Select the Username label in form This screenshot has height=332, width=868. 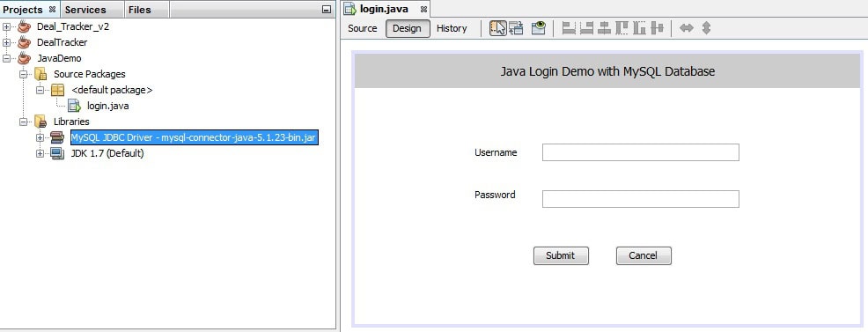click(x=496, y=152)
